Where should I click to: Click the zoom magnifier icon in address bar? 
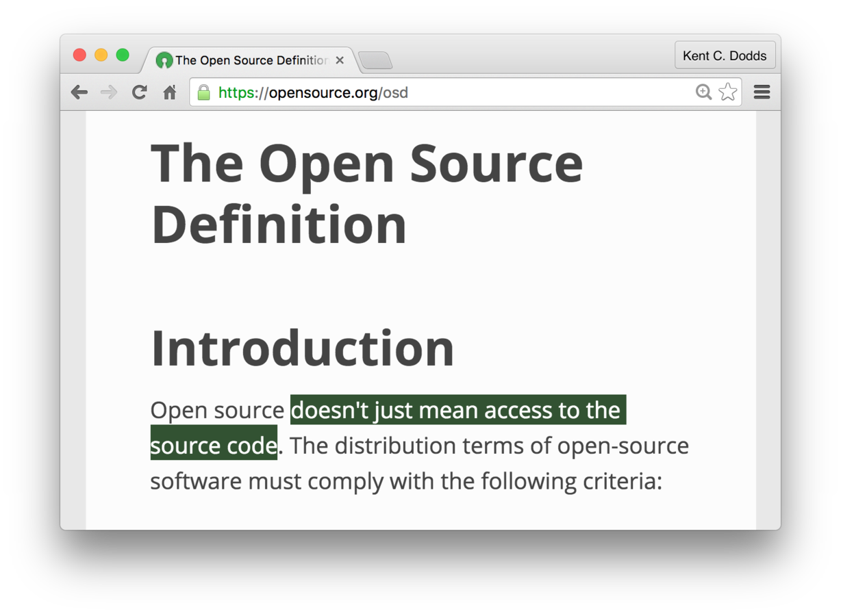click(x=703, y=92)
